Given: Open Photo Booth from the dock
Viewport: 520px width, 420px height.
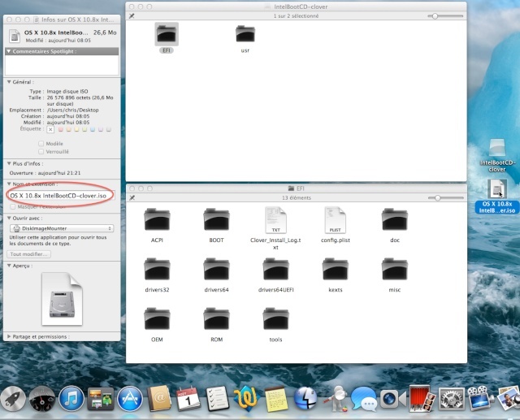Looking at the screenshot, I should click(x=422, y=399).
